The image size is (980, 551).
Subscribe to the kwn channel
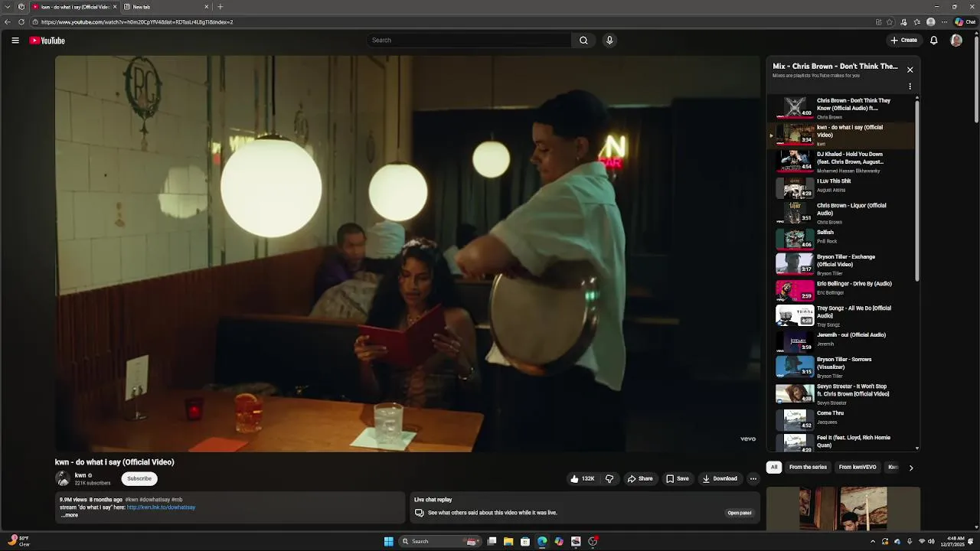pyautogui.click(x=139, y=479)
